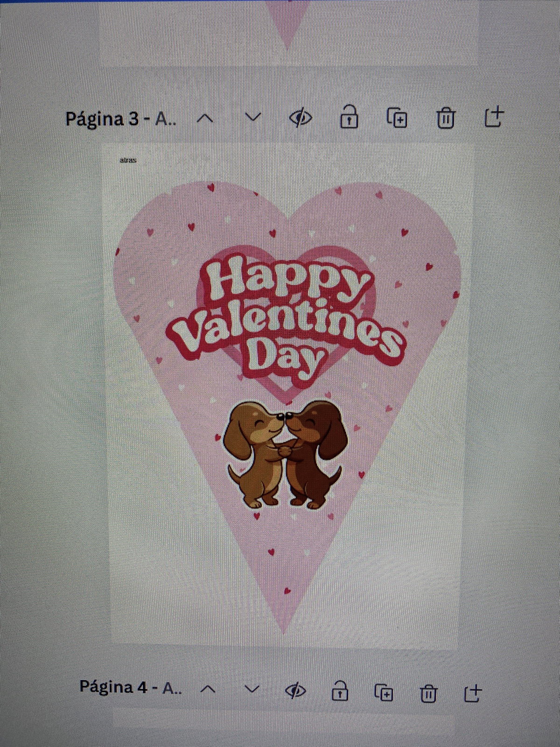Click the Página 4 title label
This screenshot has height=747, width=560.
[130, 687]
